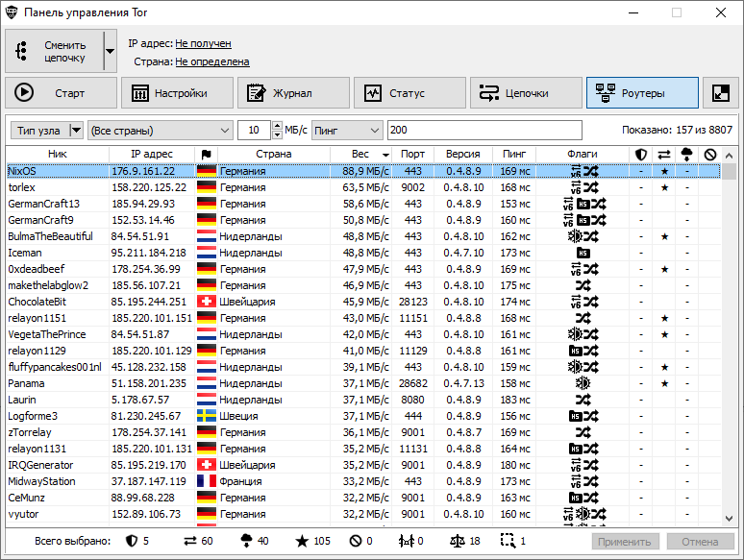Click the speed value field showing 10
The image size is (744, 560).
click(255, 130)
